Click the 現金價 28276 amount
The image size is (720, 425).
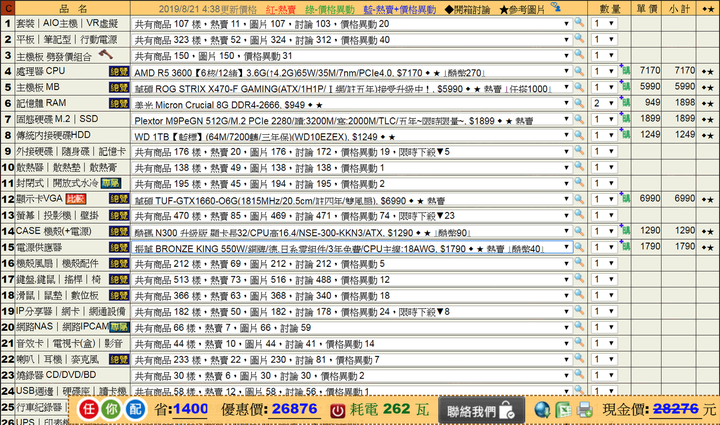click(675, 409)
